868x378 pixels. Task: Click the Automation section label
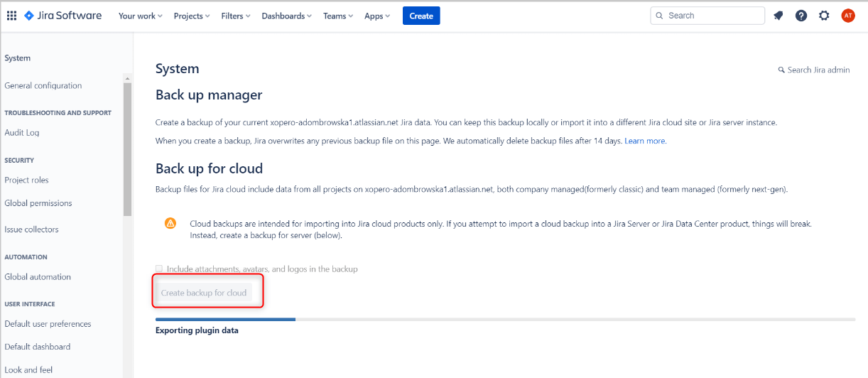[x=26, y=256]
